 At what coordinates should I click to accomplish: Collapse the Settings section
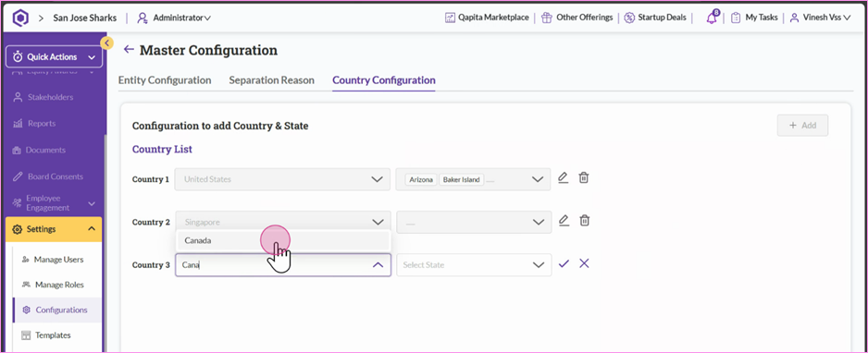[x=54, y=229]
